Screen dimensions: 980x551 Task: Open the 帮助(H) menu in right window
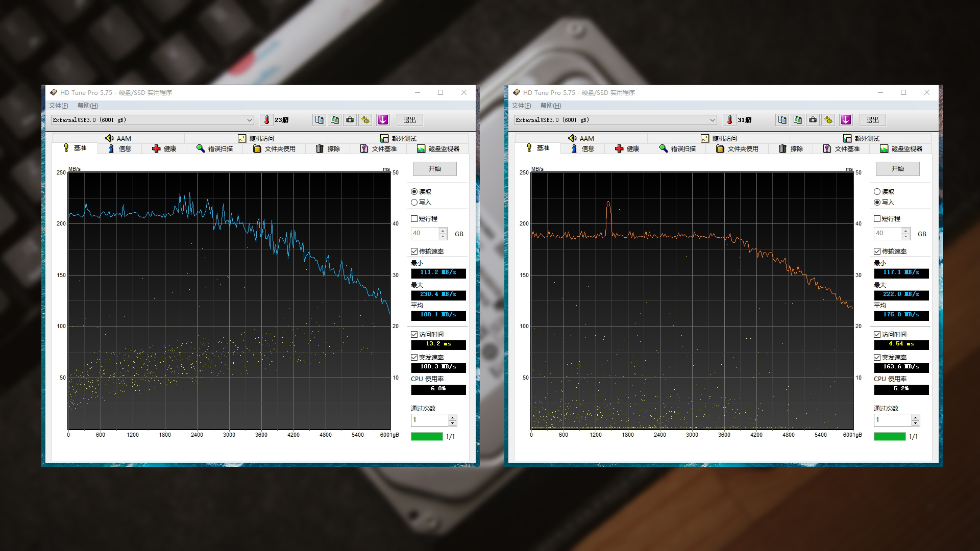click(550, 106)
